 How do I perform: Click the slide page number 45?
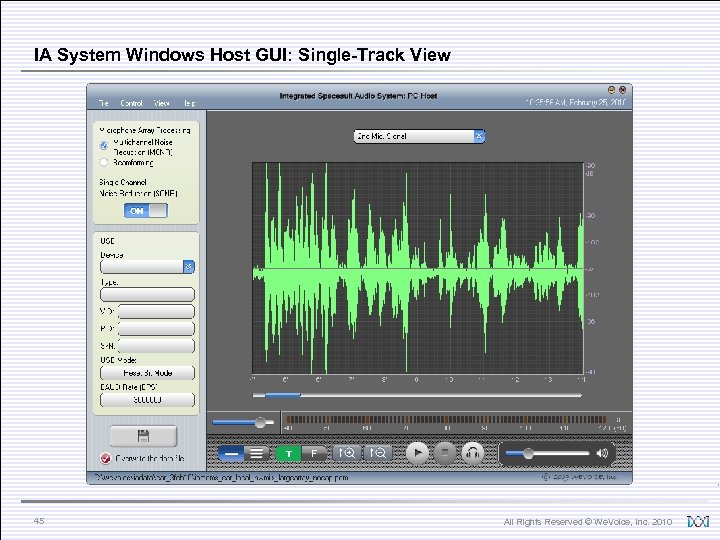pos(39,521)
